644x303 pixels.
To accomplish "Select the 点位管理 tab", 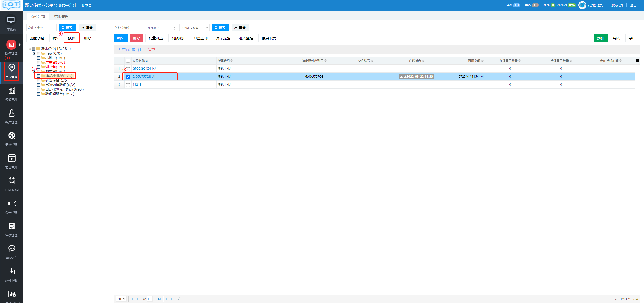I will 37,17.
